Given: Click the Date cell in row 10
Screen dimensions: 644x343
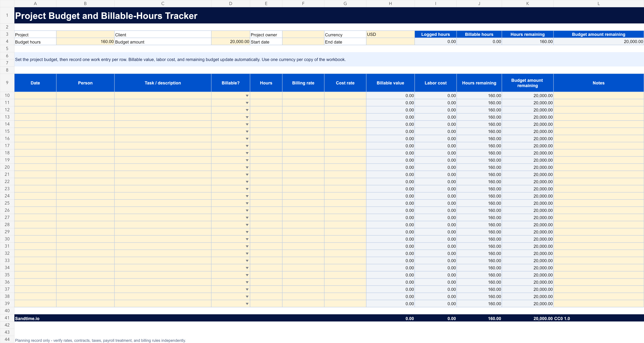Looking at the screenshot, I should pos(35,95).
